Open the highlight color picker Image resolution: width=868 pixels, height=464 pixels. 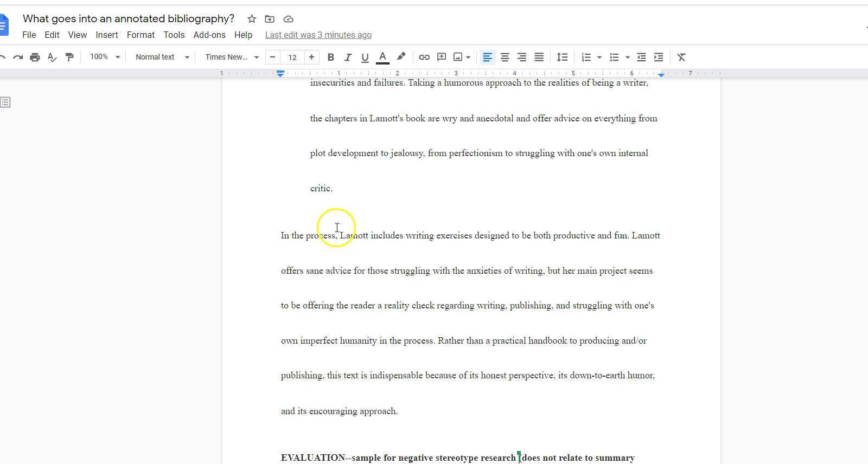tap(401, 57)
